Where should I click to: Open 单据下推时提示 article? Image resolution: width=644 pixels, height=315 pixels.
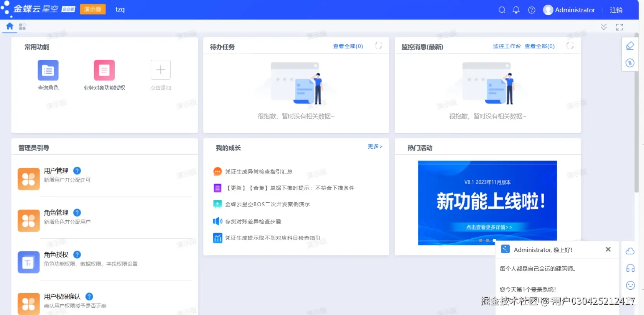(290, 188)
